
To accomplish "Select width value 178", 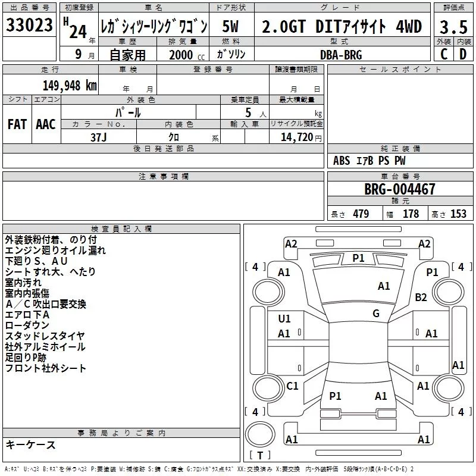I will tap(411, 214).
